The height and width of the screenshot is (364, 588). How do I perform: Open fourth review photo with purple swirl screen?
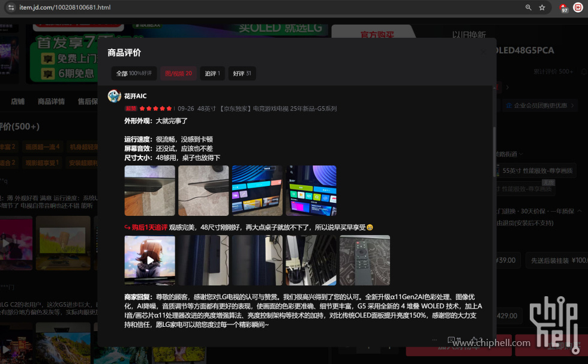[x=311, y=191]
